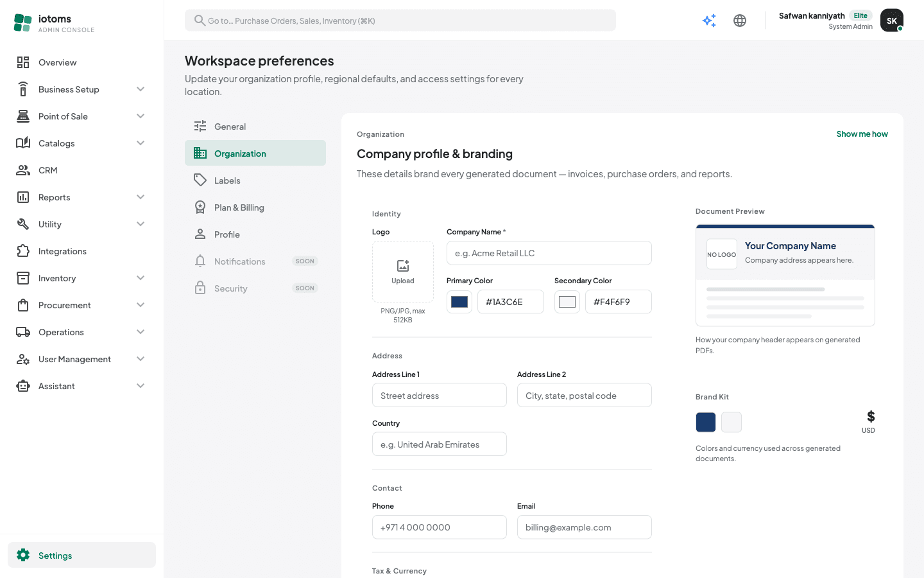Screen dimensions: 924x578
Task: Open the globe language selector
Action: coord(740,21)
